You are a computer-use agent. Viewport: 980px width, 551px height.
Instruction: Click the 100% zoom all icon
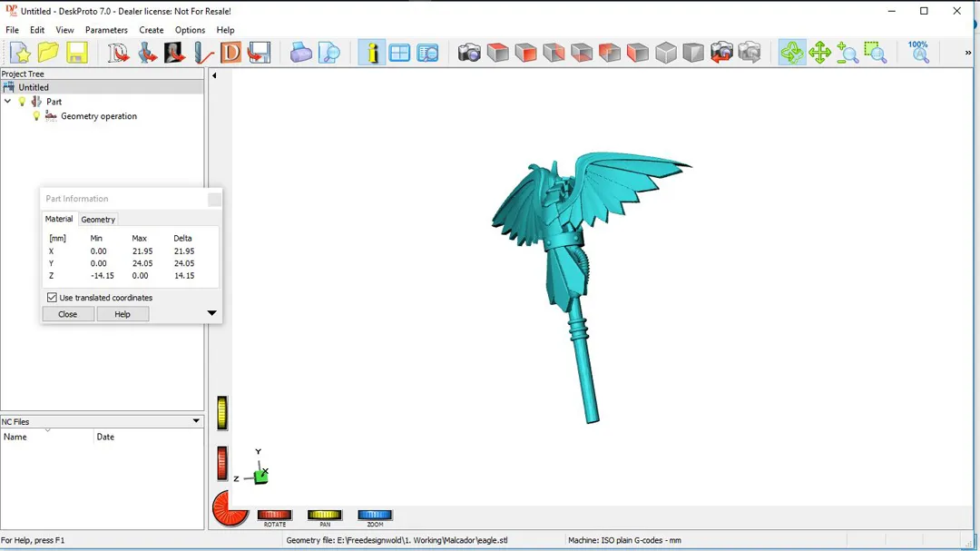(918, 53)
